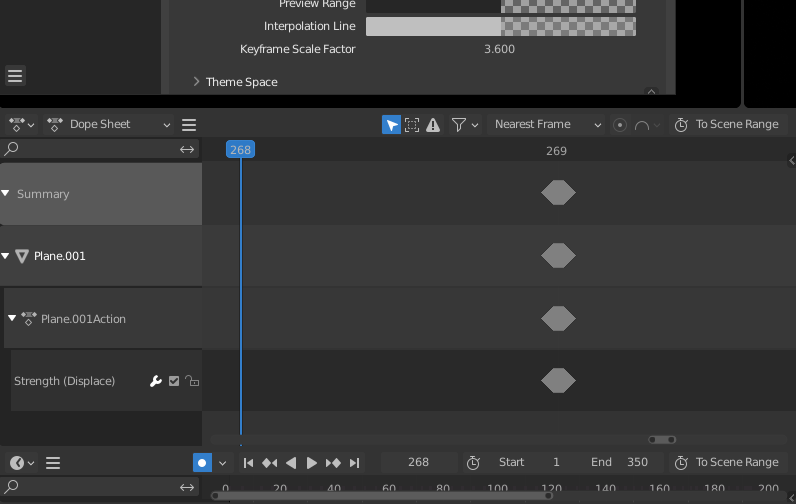Image resolution: width=796 pixels, height=504 pixels.
Task: Jump to the end frame
Action: tap(354, 463)
